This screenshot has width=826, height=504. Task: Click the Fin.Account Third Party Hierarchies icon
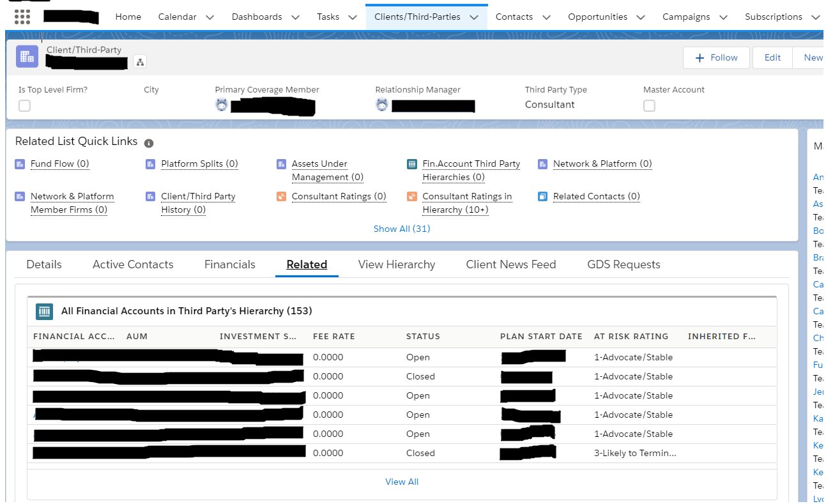point(411,164)
